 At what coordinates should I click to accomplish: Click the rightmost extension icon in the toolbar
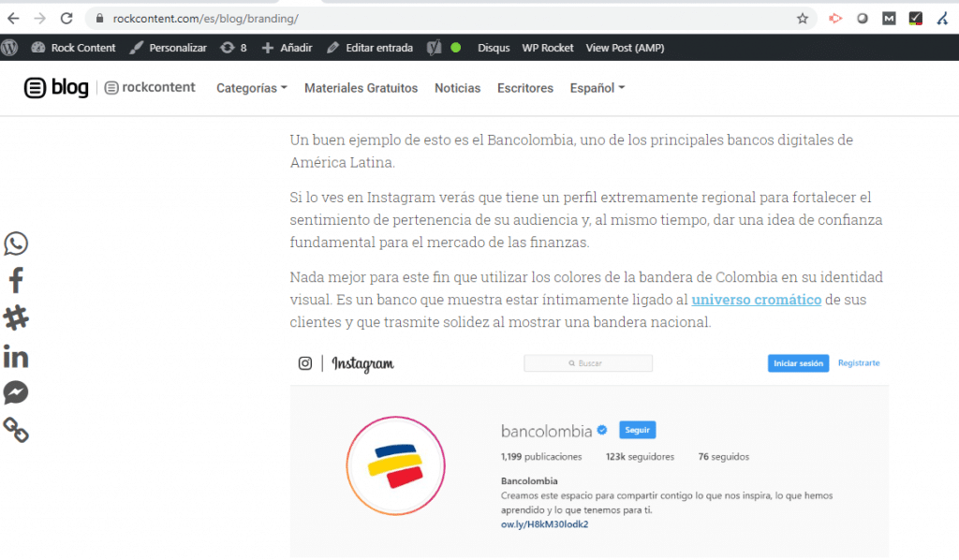942,19
